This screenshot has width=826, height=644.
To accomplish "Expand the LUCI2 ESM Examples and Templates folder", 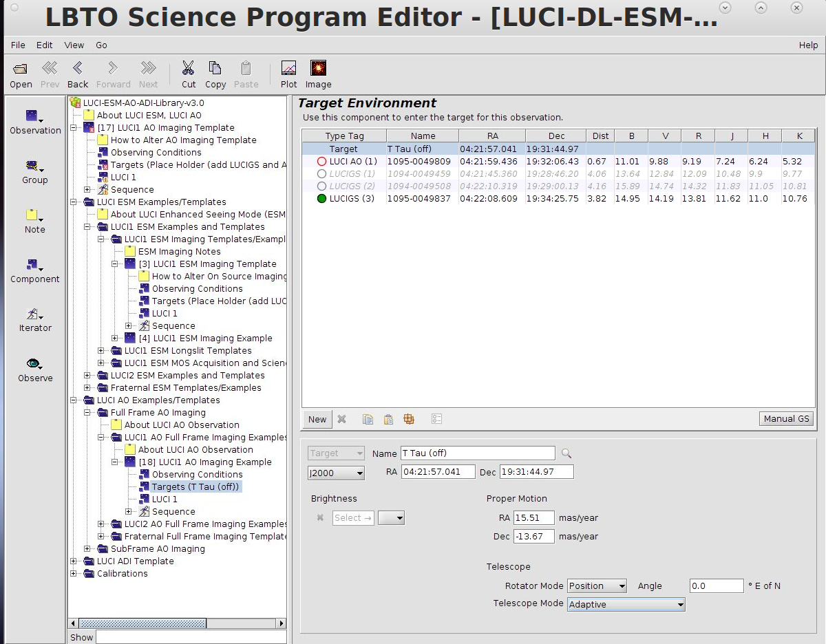I will [87, 376].
